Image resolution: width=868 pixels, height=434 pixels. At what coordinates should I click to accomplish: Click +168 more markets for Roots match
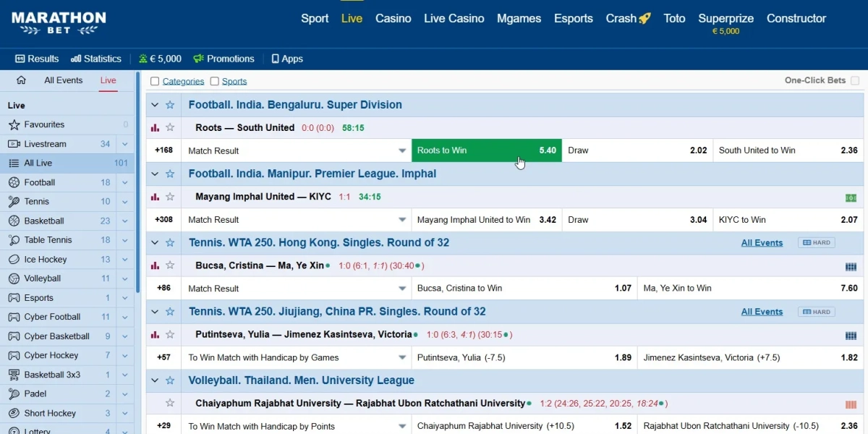(163, 150)
